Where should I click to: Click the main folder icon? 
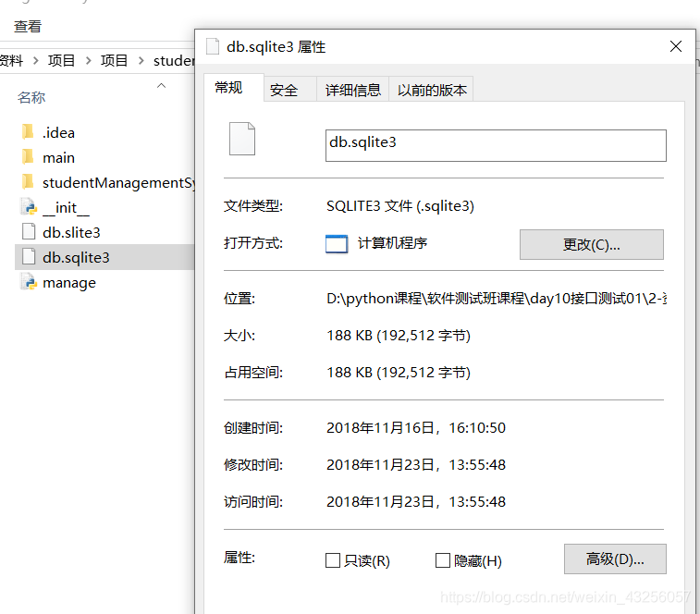click(28, 157)
